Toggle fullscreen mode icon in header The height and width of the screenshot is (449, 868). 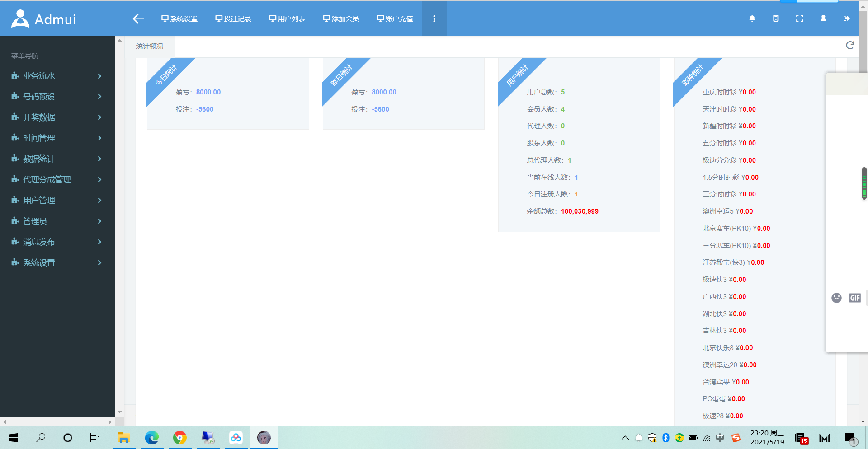[799, 19]
